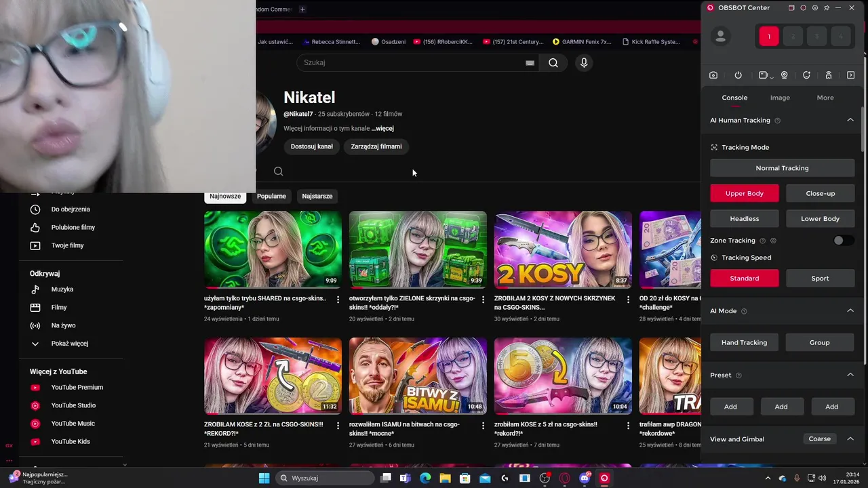Click the Windows Start button on taskbar

(x=264, y=478)
